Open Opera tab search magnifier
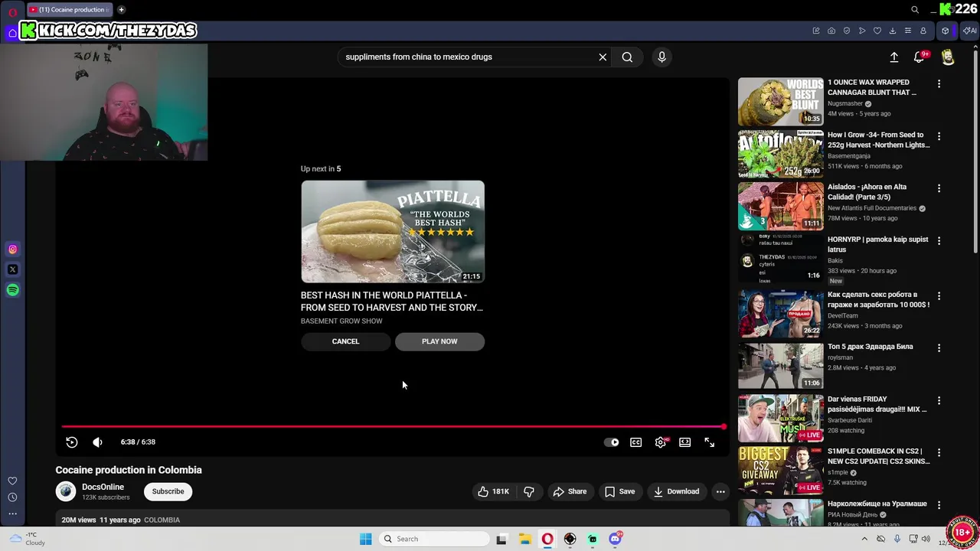The image size is (980, 551). (915, 10)
